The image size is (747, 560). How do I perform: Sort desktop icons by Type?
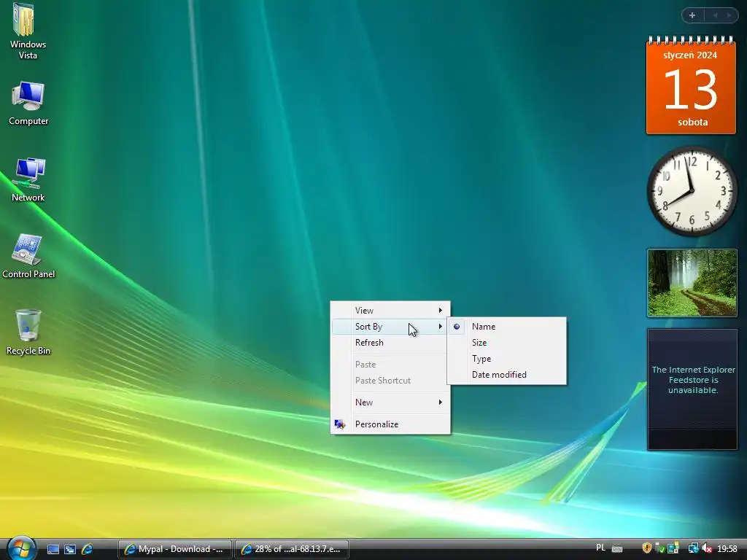[x=507, y=359]
